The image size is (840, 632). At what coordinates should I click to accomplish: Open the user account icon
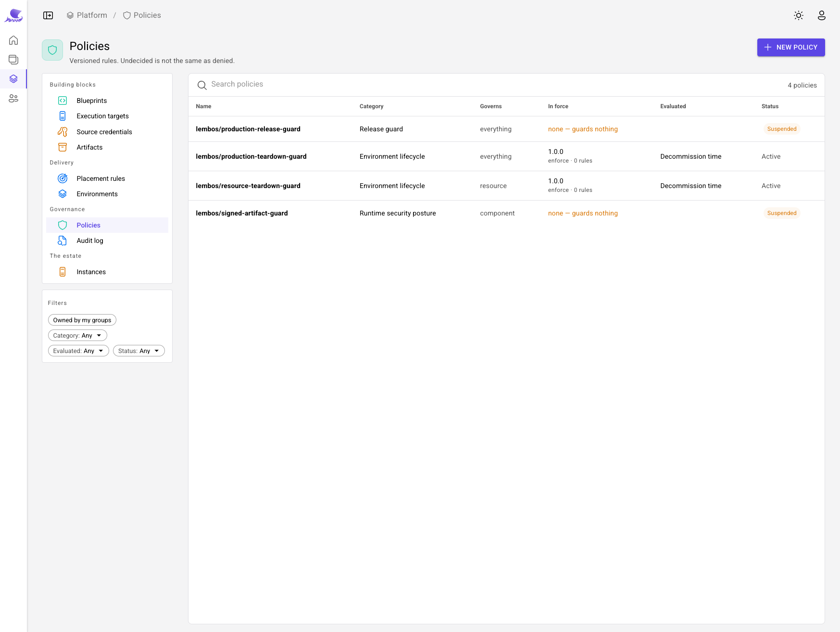click(x=822, y=15)
